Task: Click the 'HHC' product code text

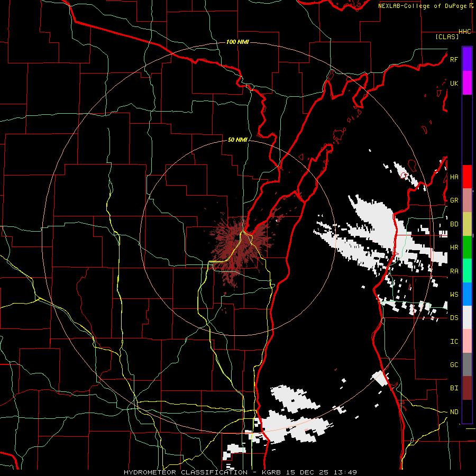Action: pos(465,32)
